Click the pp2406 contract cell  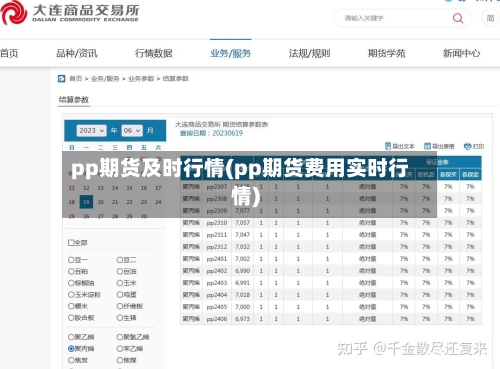tap(217, 319)
